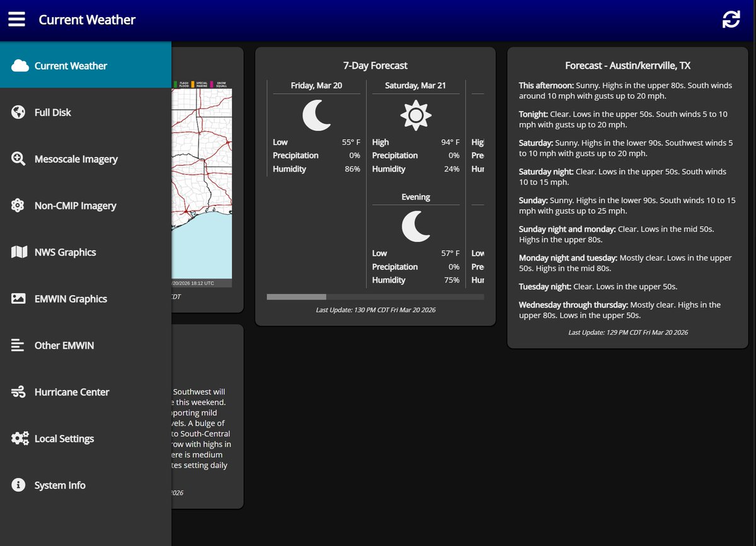Select Non-CMIP Imagery from the sidebar
This screenshot has height=546, width=756.
pos(86,206)
